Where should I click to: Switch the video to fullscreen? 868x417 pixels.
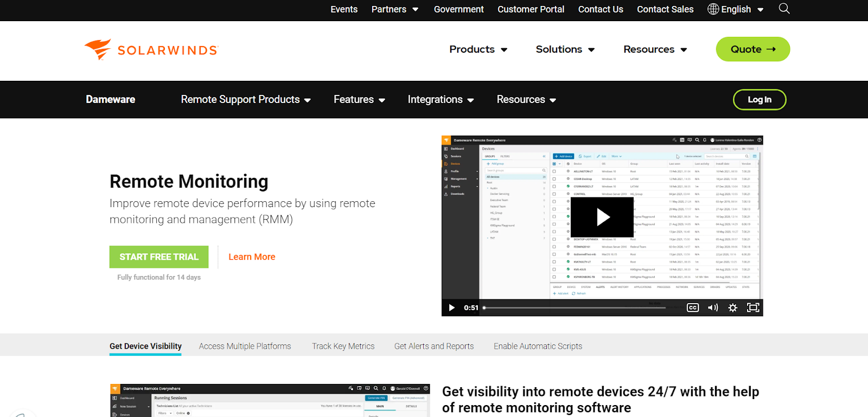tap(752, 307)
